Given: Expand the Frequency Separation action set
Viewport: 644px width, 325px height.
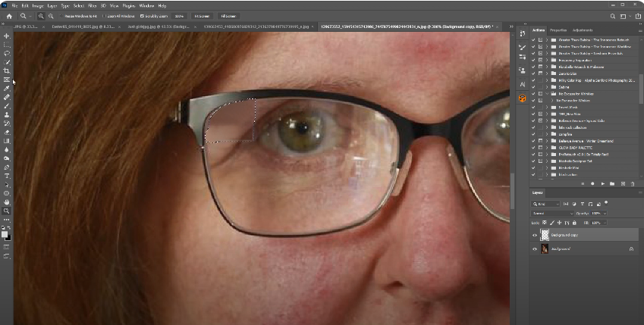Looking at the screenshot, I should (547, 60).
